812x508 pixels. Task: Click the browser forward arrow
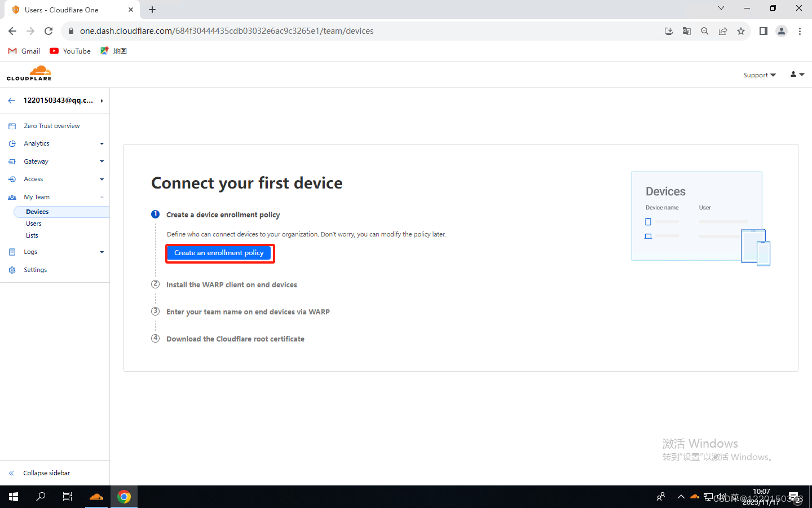coord(30,31)
